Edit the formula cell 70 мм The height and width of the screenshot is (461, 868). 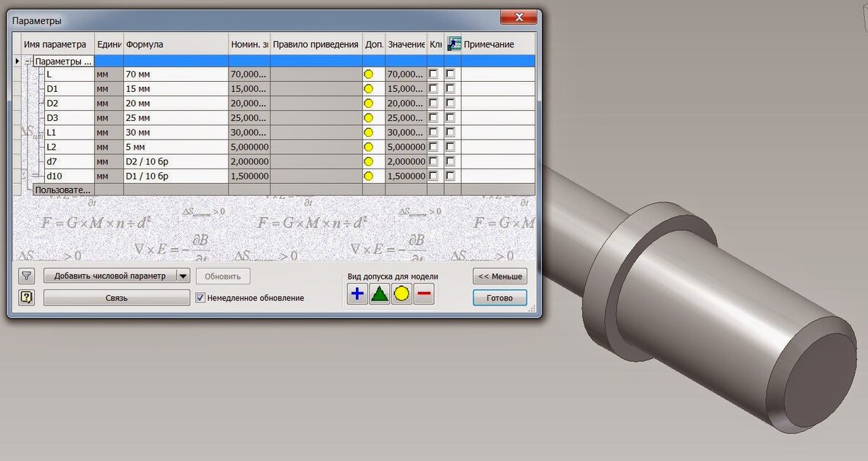pyautogui.click(x=176, y=74)
